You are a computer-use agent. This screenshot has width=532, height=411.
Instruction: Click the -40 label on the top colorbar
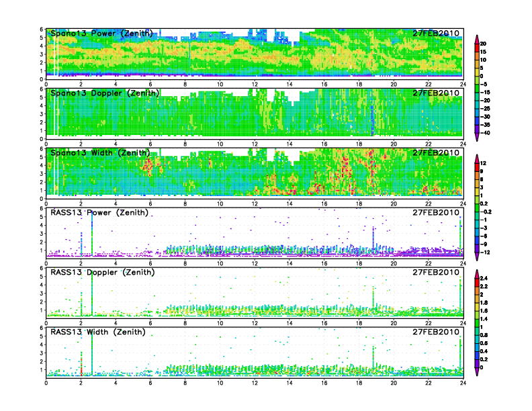coord(494,132)
